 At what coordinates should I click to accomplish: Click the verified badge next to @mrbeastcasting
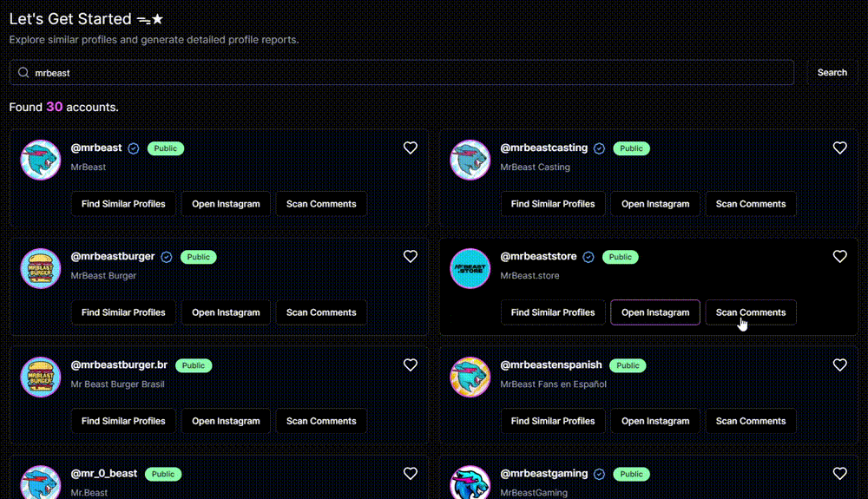pyautogui.click(x=599, y=148)
